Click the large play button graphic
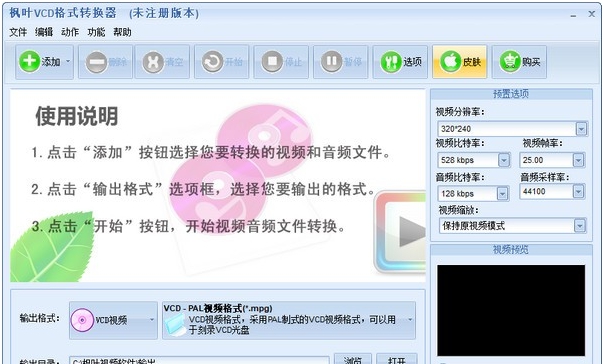Screen dimensions: 604x364 [x=401, y=232]
